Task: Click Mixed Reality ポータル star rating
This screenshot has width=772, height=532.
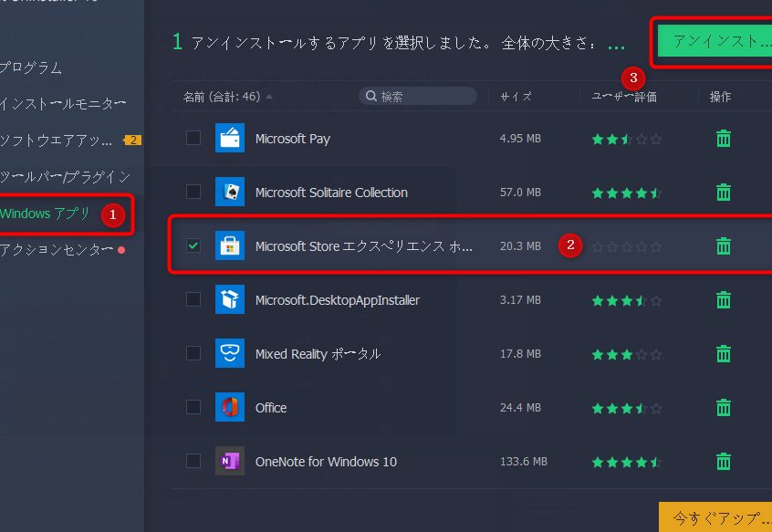Action: pos(626,354)
